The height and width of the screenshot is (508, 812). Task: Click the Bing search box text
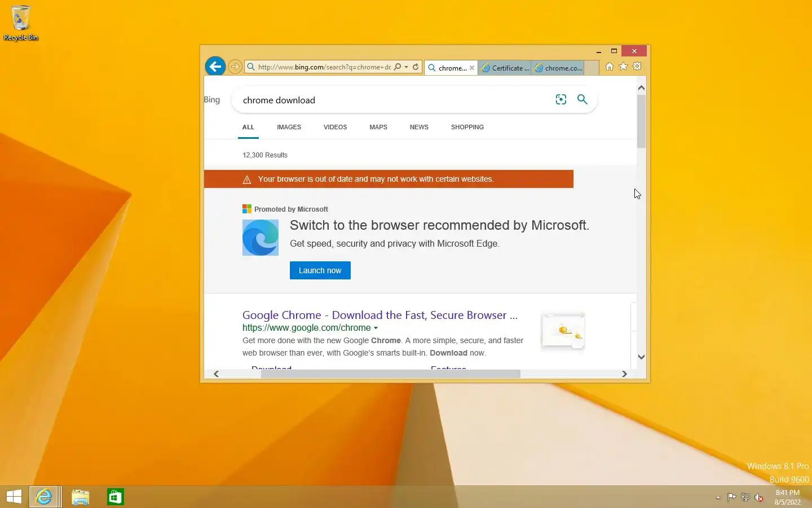coord(279,100)
